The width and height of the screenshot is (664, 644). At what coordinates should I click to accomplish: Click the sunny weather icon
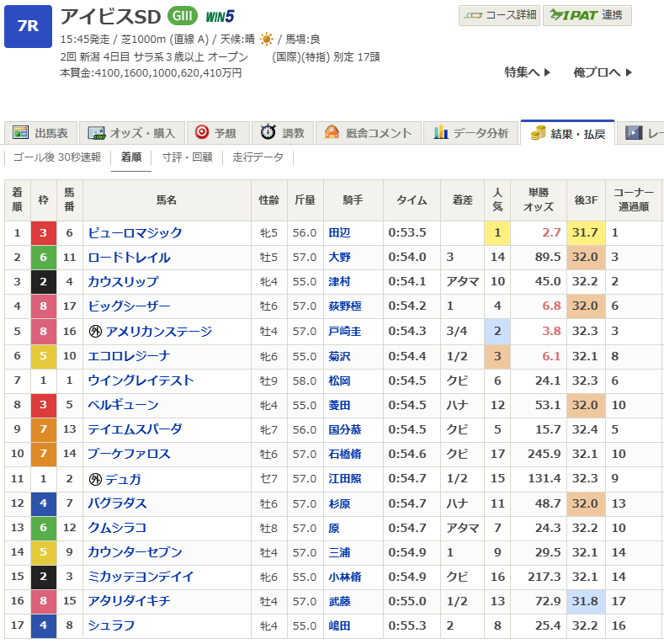267,39
